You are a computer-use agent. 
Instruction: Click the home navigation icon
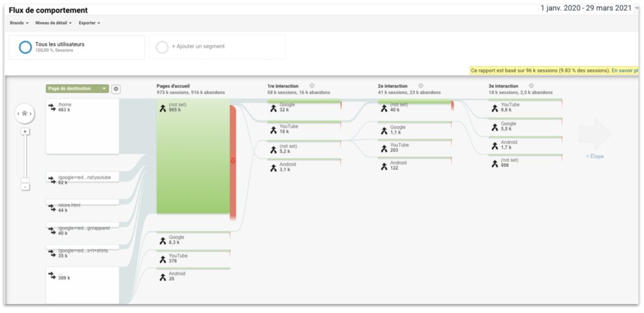pos(25,113)
